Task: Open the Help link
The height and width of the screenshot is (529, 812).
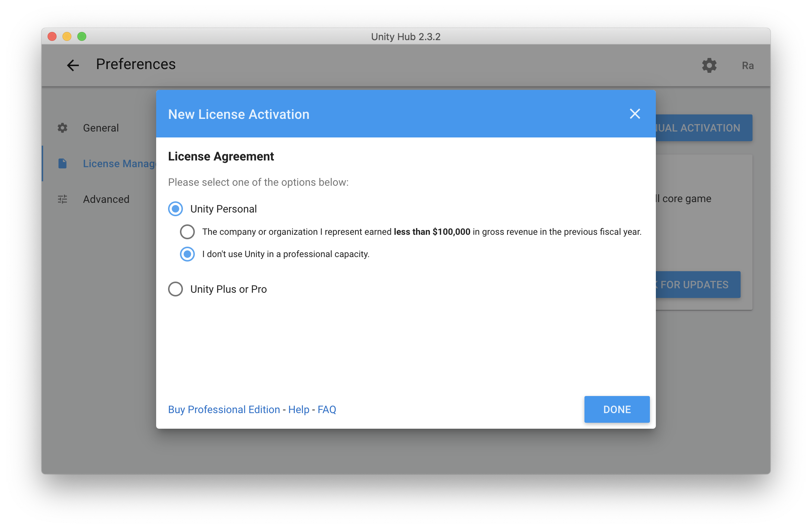Action: 299,409
